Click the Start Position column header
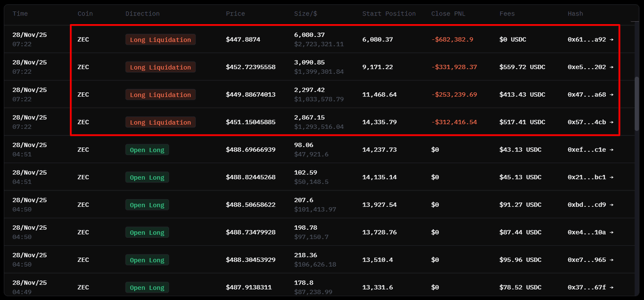This screenshot has height=300, width=644. click(x=389, y=13)
